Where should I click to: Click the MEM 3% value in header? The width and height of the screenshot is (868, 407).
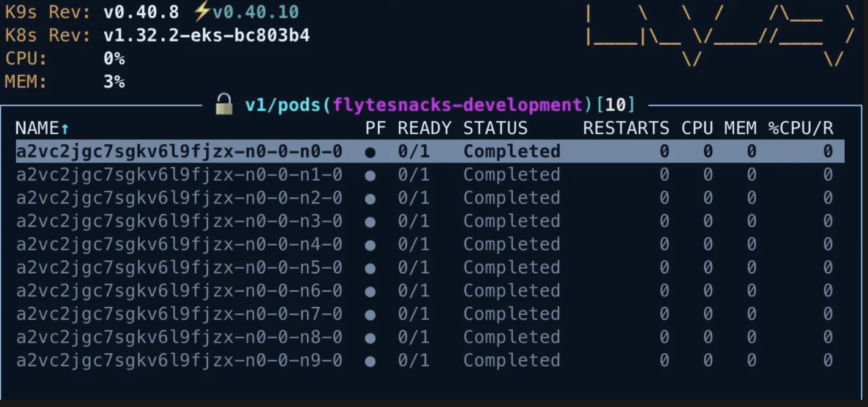[x=114, y=82]
